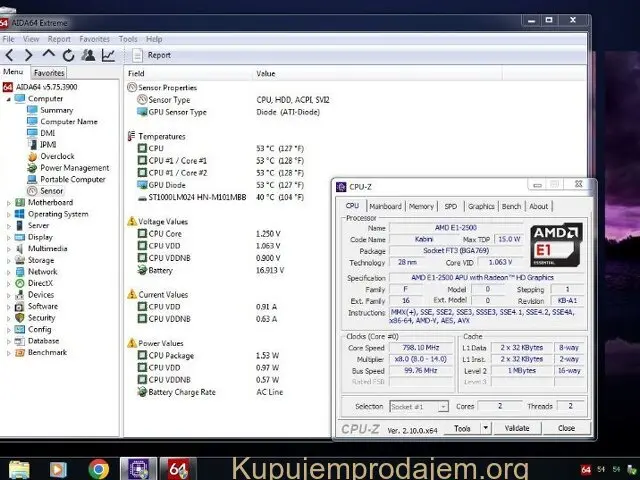Open the graph chart toolbar icon
Image resolution: width=640 pixels, height=480 pixels.
[x=108, y=55]
